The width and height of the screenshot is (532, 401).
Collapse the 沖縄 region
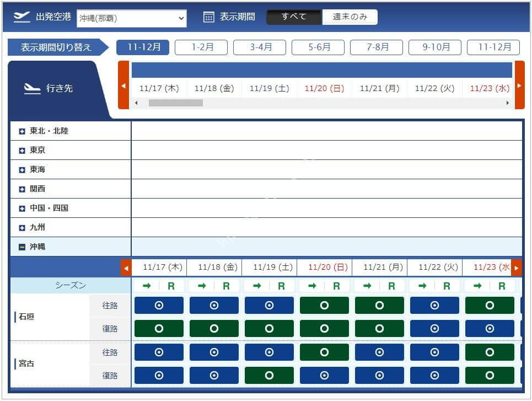click(22, 247)
